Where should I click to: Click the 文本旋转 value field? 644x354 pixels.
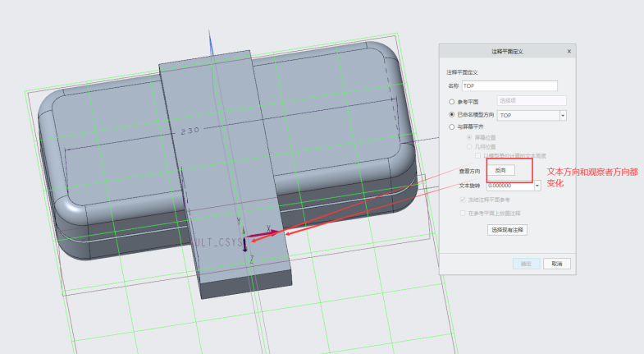point(509,186)
